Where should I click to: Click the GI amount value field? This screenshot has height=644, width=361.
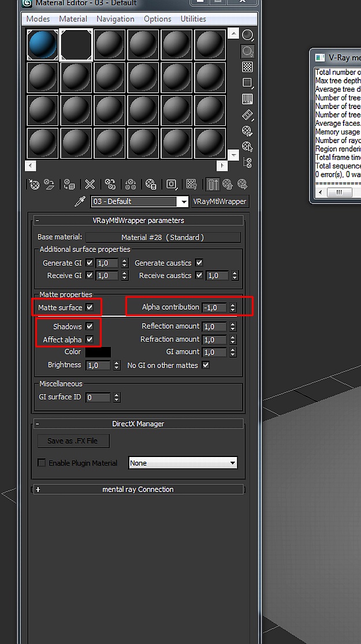click(214, 352)
